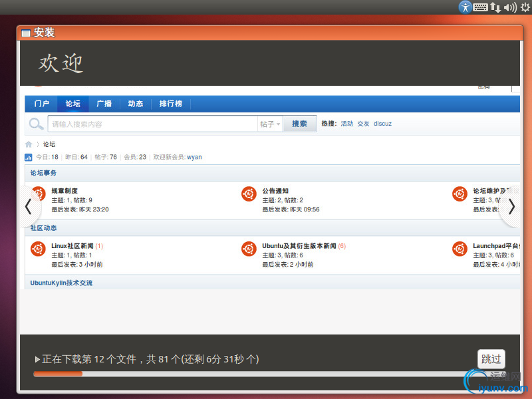This screenshot has width=532, height=399.
Task: Select the 广播 navigation tab
Action: point(104,104)
